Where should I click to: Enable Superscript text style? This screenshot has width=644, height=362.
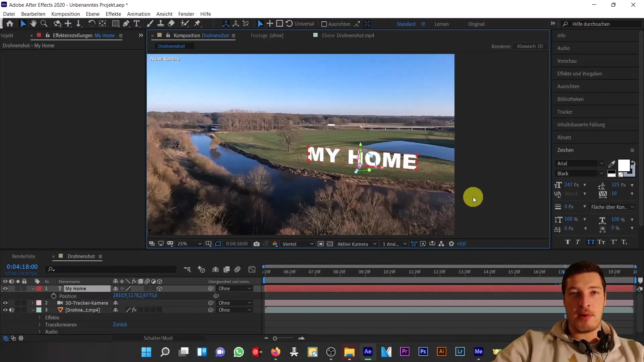point(614,242)
